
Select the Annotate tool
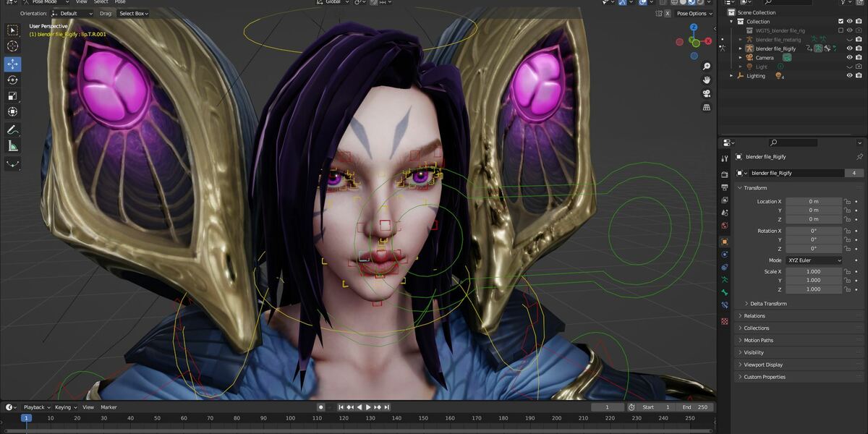13,130
